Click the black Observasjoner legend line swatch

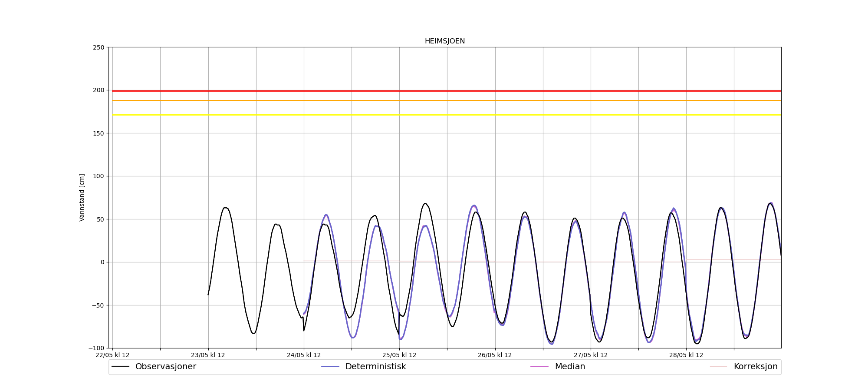[120, 367]
